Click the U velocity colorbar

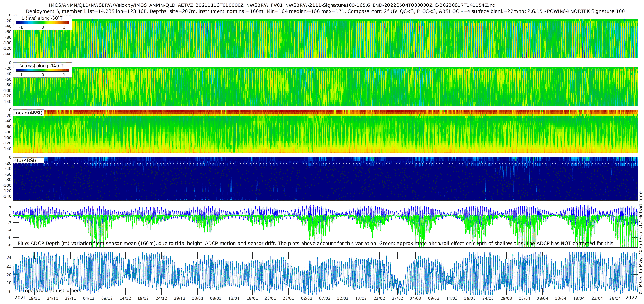click(43, 23)
